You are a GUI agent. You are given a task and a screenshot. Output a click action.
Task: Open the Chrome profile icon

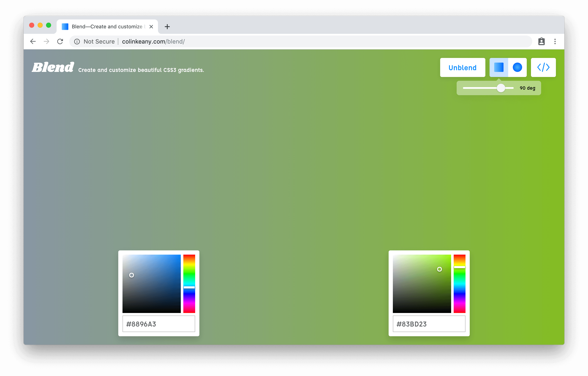click(x=541, y=42)
